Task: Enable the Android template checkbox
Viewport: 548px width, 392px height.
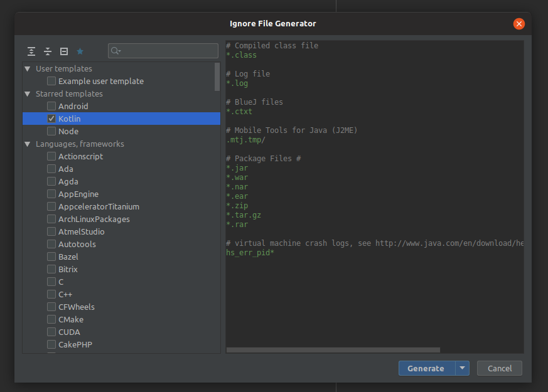Action: point(51,106)
